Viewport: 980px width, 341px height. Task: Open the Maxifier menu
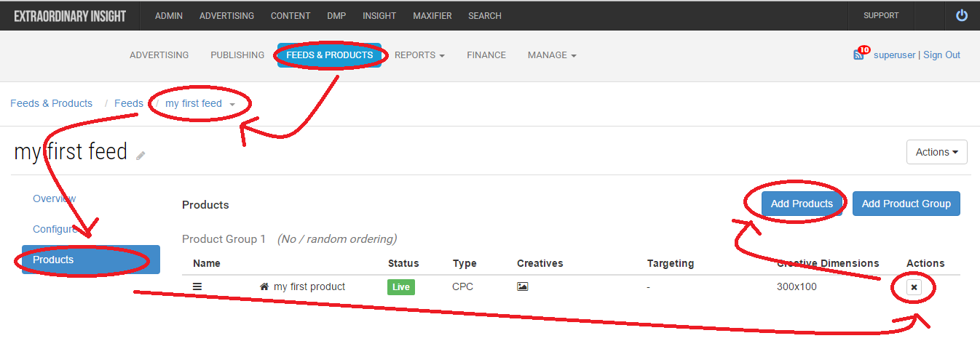click(x=432, y=15)
